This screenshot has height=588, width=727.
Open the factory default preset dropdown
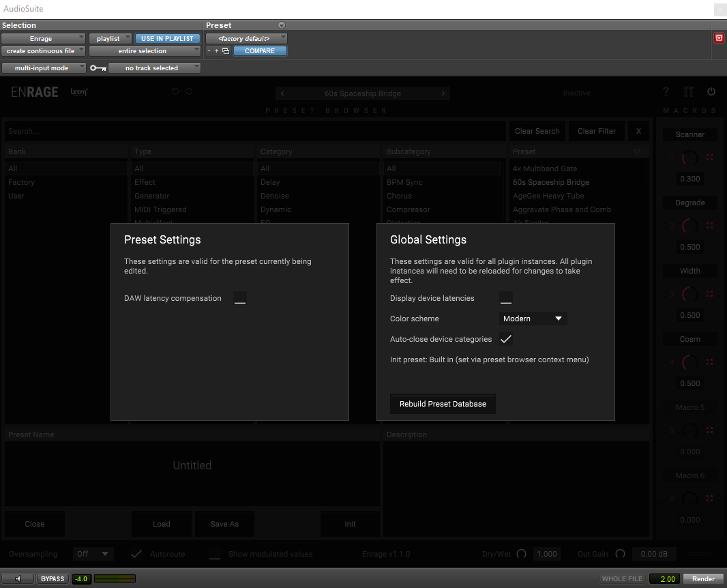click(x=246, y=39)
